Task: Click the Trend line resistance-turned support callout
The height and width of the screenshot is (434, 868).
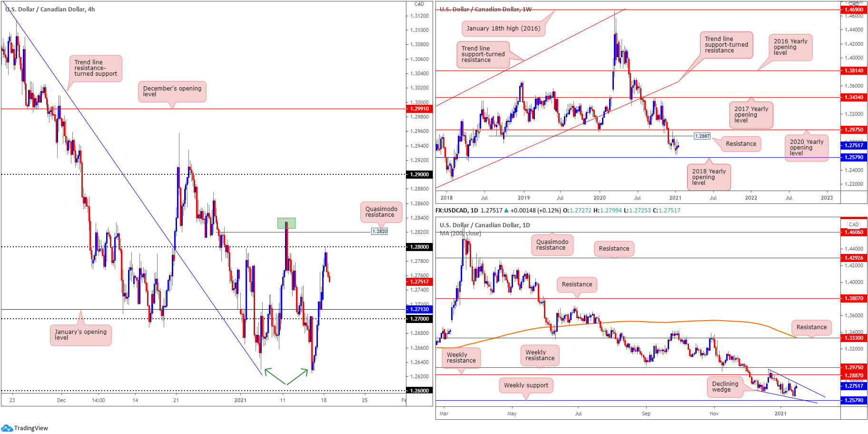Action: (96, 68)
